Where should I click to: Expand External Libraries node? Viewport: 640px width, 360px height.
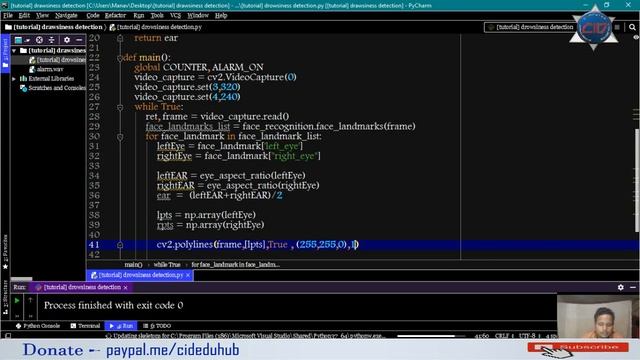[14, 79]
